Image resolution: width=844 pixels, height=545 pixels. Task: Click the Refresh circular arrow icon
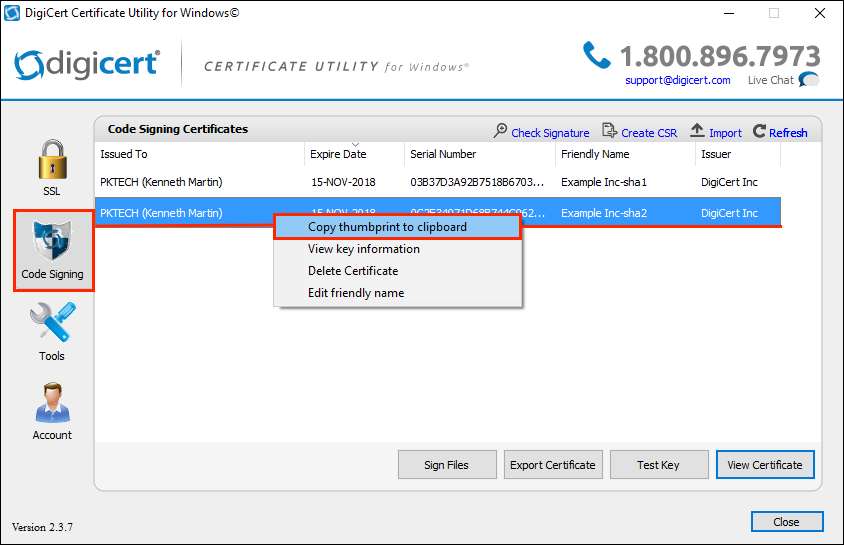point(760,132)
